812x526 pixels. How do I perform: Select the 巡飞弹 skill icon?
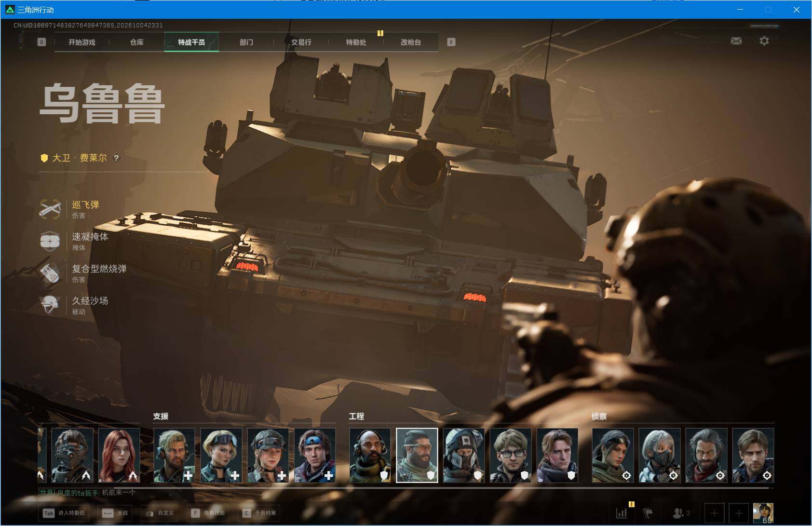(50, 209)
